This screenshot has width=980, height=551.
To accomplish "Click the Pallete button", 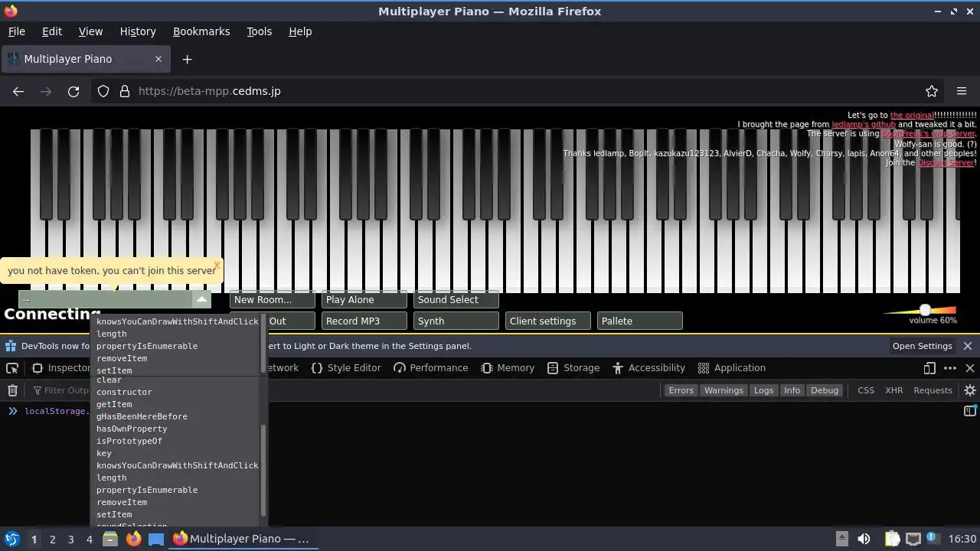I will (x=640, y=321).
